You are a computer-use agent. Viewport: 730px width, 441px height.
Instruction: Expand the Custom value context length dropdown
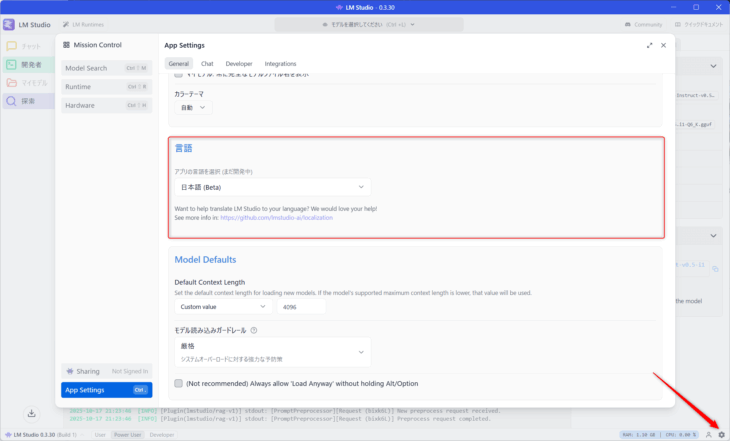point(222,307)
